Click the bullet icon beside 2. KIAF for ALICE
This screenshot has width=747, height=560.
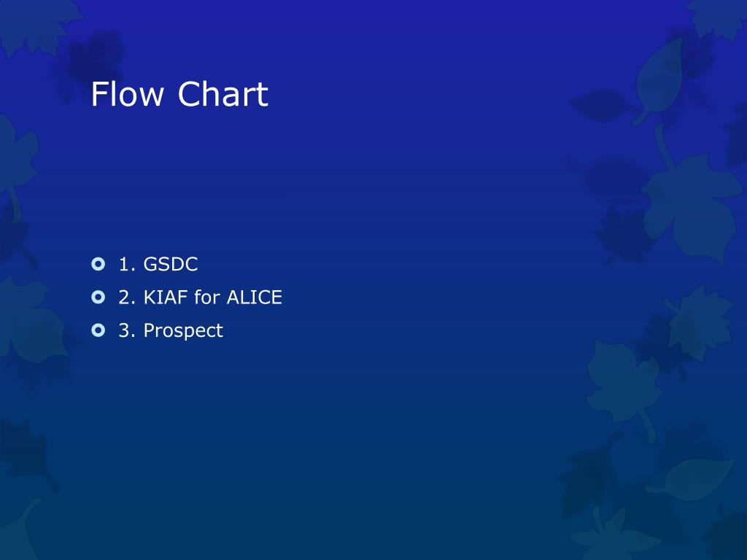98,297
